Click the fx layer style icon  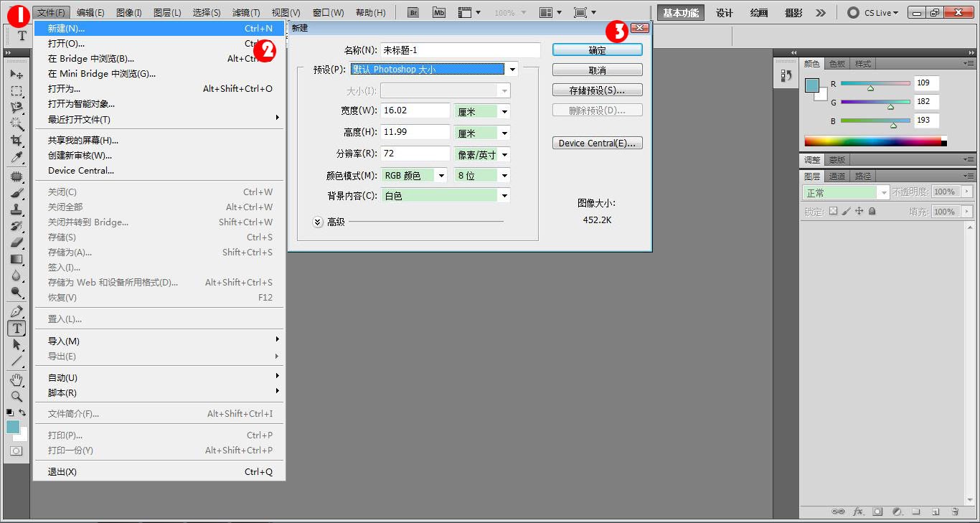tap(858, 512)
